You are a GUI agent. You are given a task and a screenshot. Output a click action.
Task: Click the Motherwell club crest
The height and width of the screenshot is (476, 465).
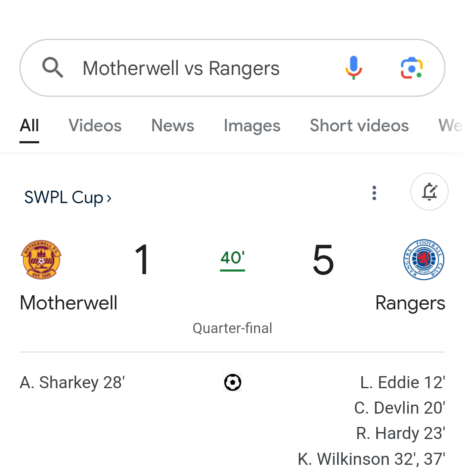tap(41, 260)
